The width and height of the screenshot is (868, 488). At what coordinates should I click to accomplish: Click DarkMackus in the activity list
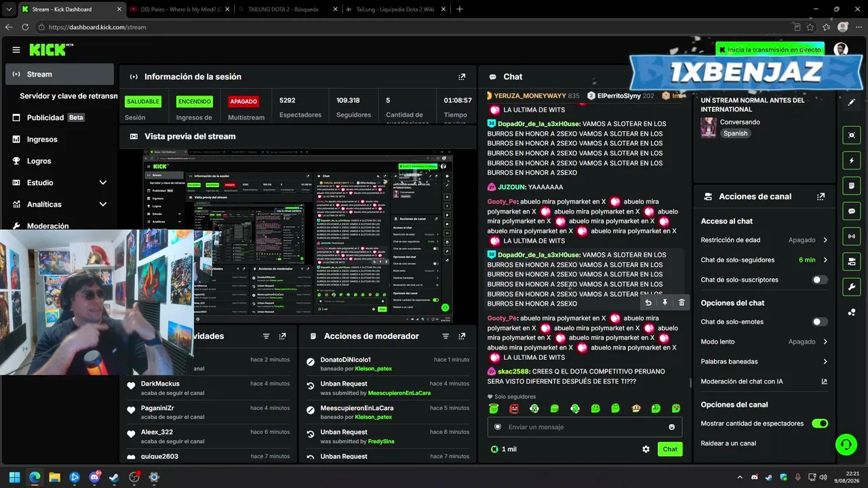pos(160,384)
